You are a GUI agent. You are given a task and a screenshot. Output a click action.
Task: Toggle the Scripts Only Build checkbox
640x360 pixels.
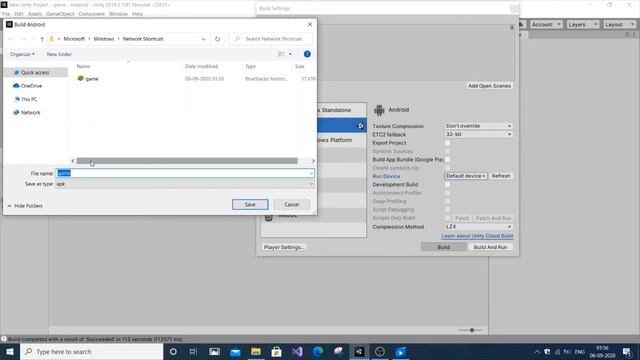tap(447, 218)
